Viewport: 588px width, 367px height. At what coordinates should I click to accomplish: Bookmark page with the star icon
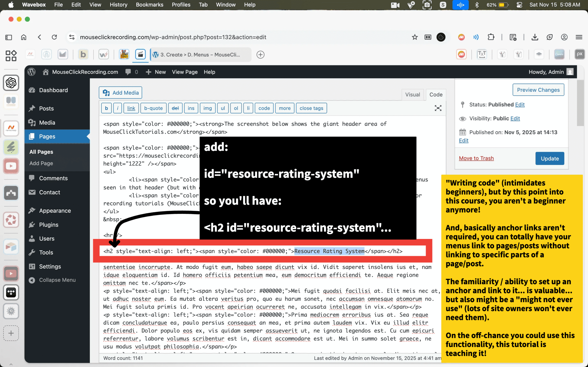coord(415,37)
